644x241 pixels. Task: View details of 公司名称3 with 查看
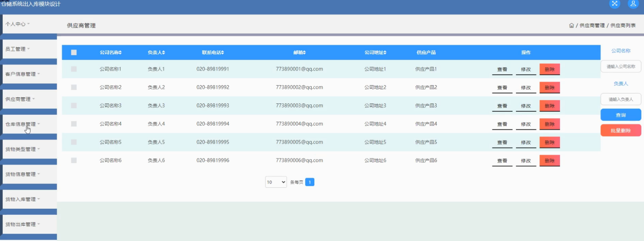[502, 106]
